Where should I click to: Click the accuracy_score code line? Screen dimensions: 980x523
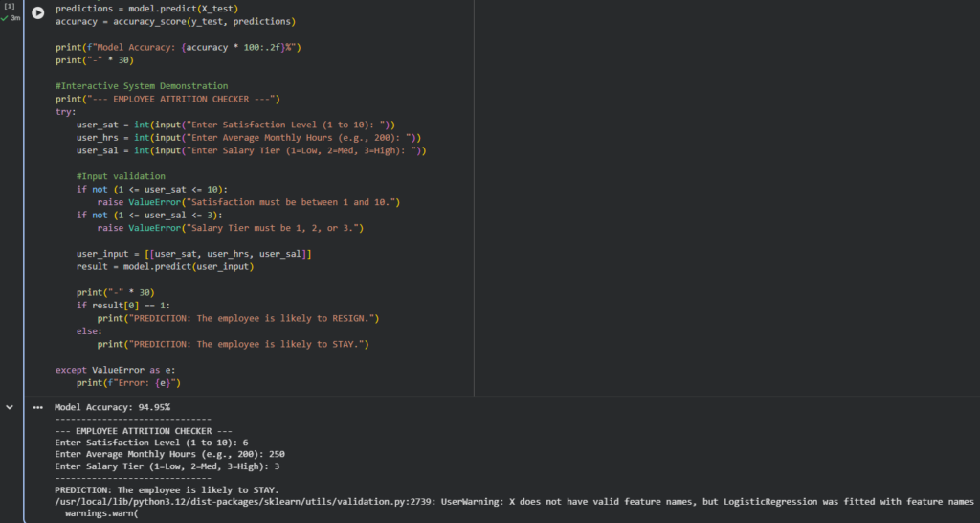(175, 21)
